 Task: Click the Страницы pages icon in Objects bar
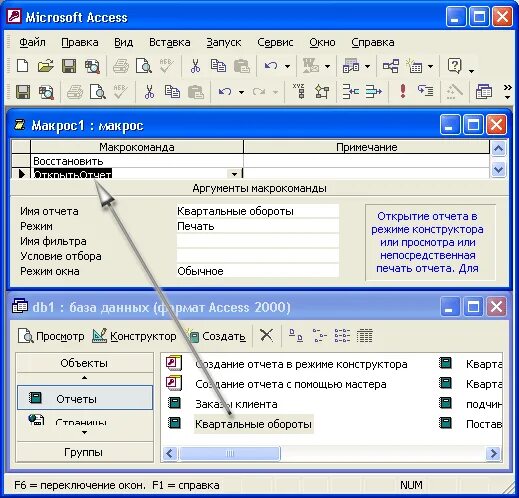point(36,420)
